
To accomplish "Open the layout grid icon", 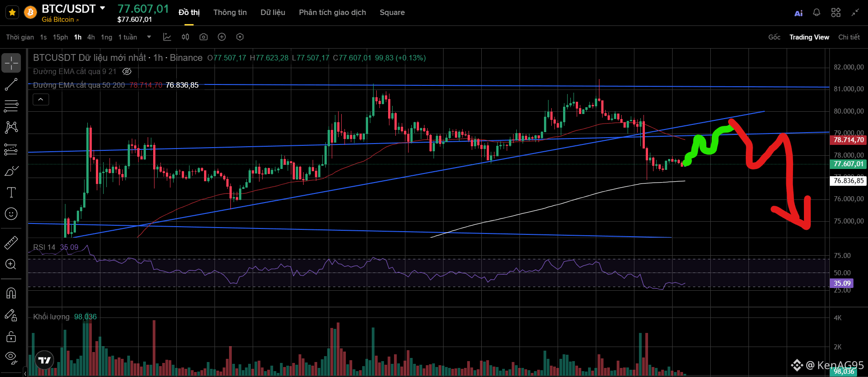I will click(836, 13).
